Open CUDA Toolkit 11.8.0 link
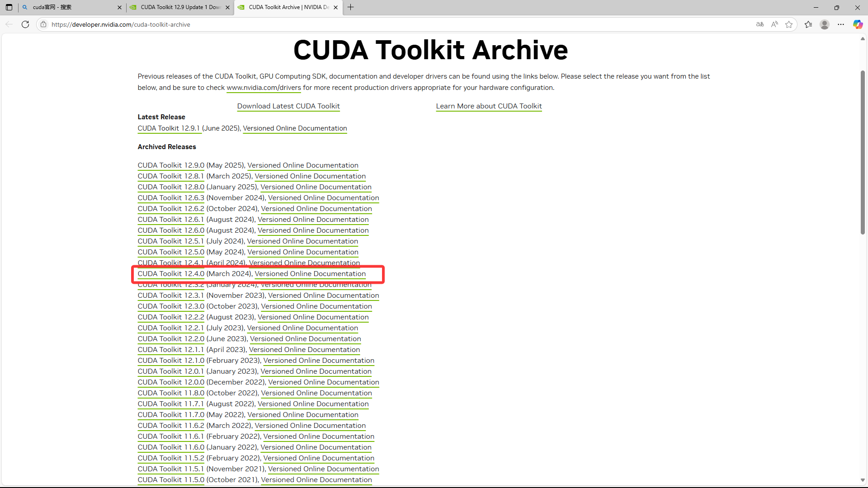 [171, 393]
